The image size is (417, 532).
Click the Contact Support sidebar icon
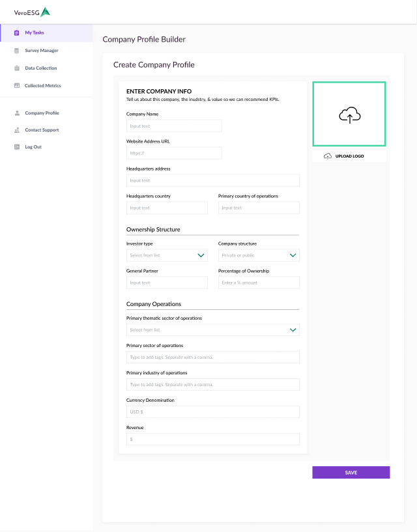pos(17,130)
